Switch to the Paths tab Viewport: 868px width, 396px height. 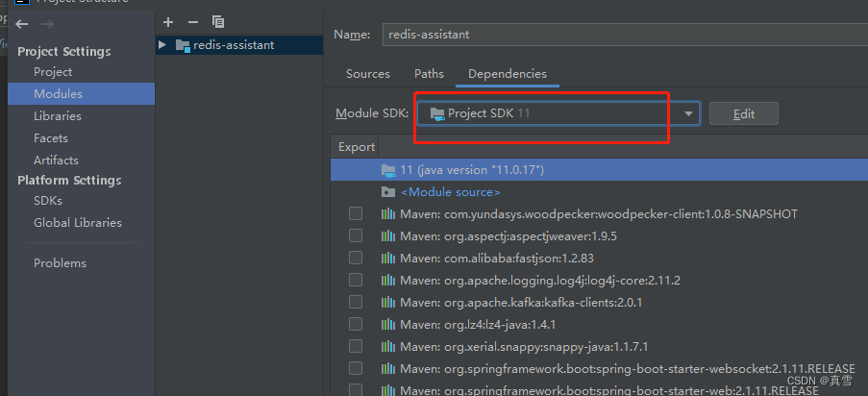click(x=429, y=74)
